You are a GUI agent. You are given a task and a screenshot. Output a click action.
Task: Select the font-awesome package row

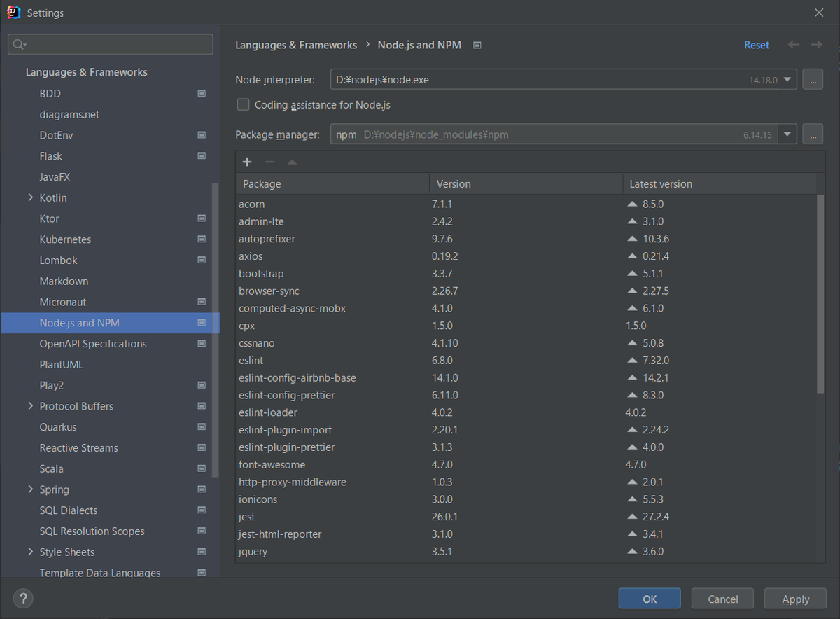(526, 465)
